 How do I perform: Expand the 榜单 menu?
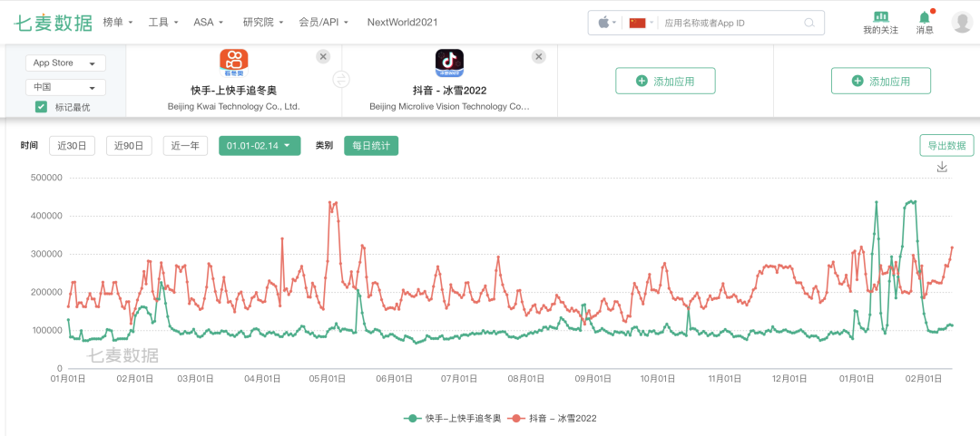pyautogui.click(x=118, y=23)
